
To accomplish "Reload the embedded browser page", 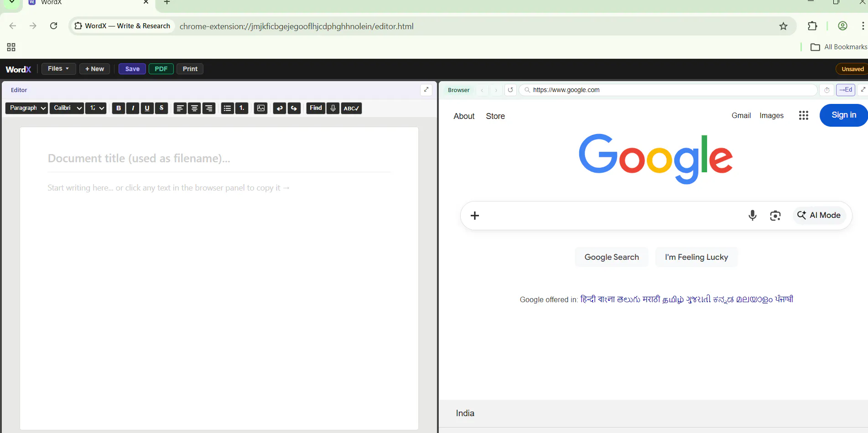I will pyautogui.click(x=510, y=90).
